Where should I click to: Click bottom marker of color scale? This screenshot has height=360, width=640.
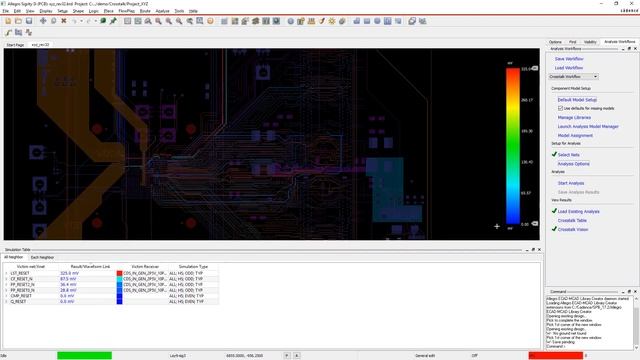tap(535, 223)
